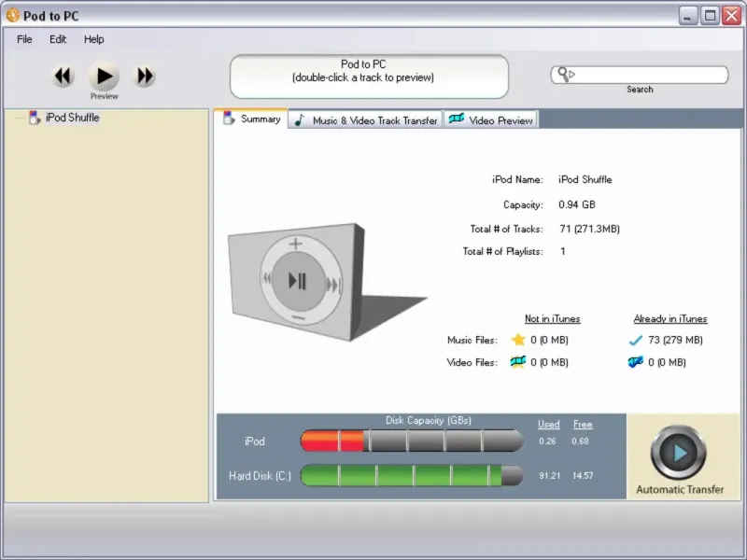Click the Video Files not-in-iTunes film icon
The image size is (747, 560).
click(x=518, y=362)
